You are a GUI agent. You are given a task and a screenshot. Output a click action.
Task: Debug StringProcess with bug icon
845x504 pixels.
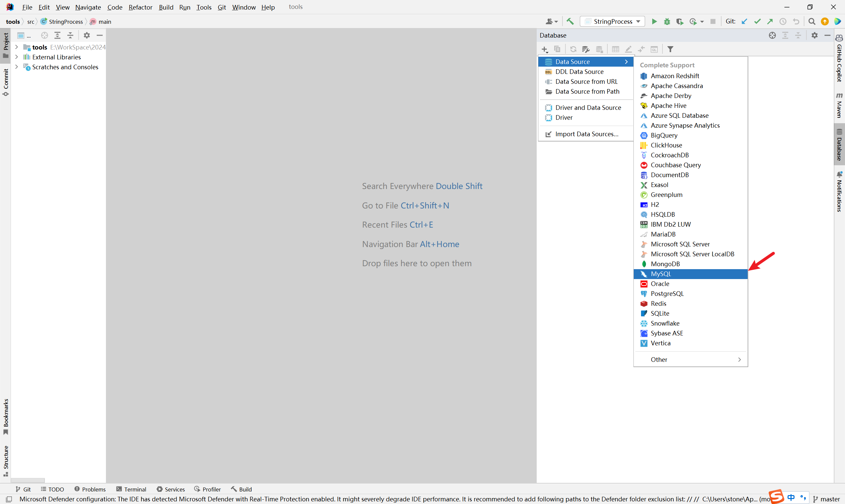(667, 21)
